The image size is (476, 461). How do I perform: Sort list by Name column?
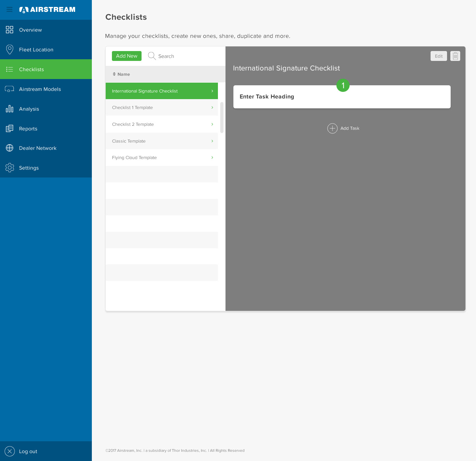(x=123, y=74)
